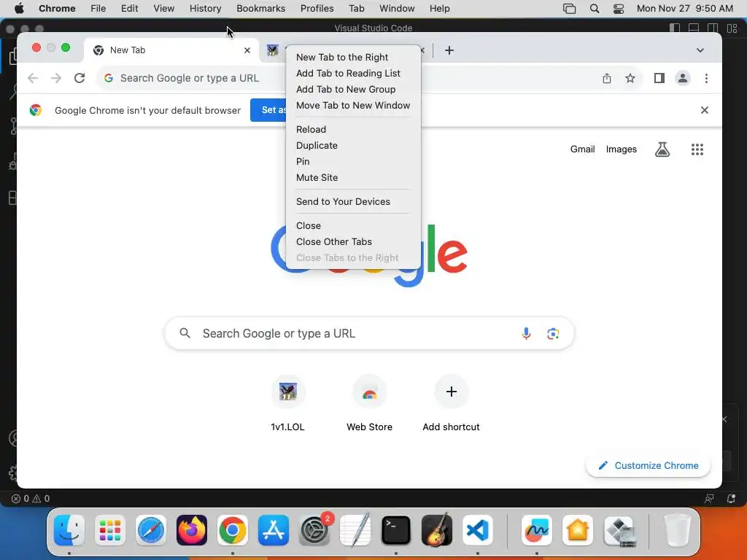Select Add Tab to New Group

(345, 90)
